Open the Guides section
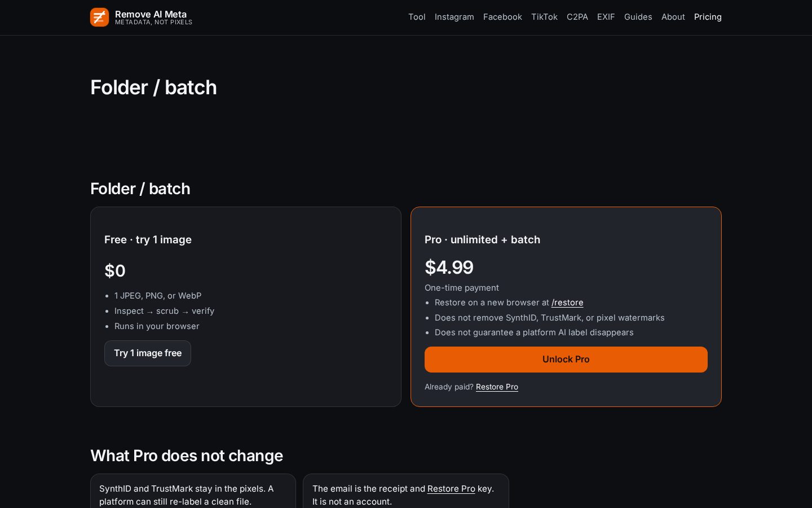812x508 pixels. click(x=638, y=17)
